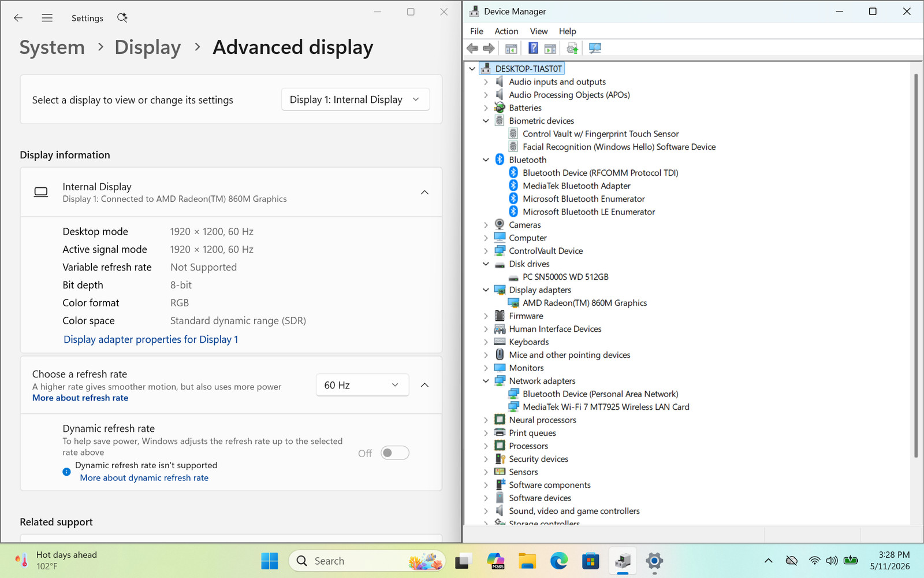The height and width of the screenshot is (578, 924).
Task: Select MediaTek Bluetooth Adapter device
Action: [576, 186]
